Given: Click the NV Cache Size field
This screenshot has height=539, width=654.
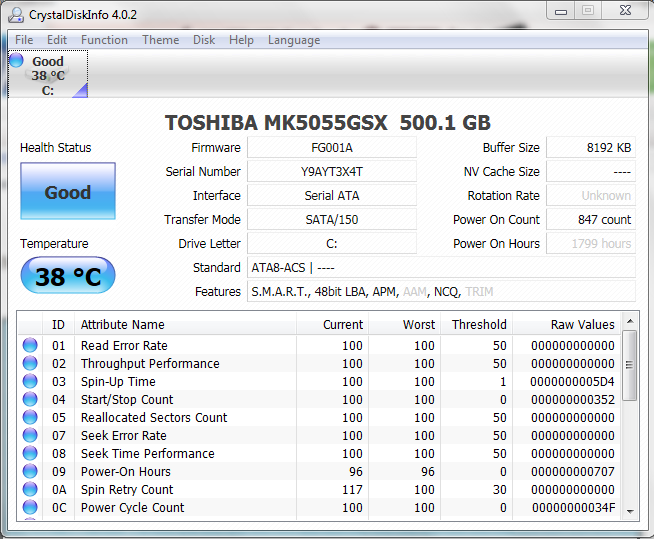Looking at the screenshot, I should [591, 171].
